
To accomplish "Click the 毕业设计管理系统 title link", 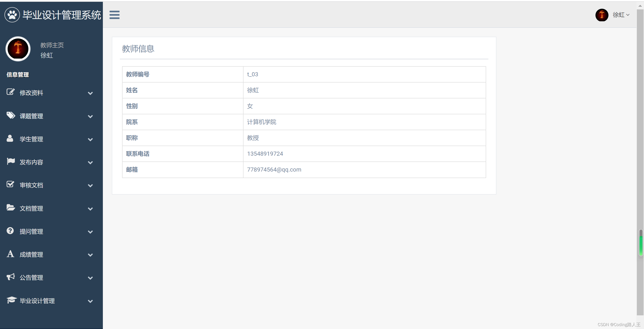I will pyautogui.click(x=62, y=15).
